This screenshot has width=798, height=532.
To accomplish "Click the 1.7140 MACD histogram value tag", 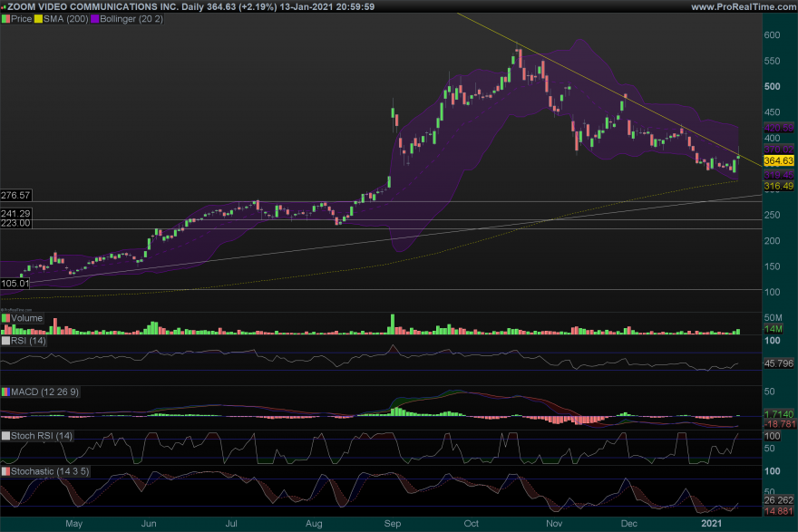I will (779, 414).
